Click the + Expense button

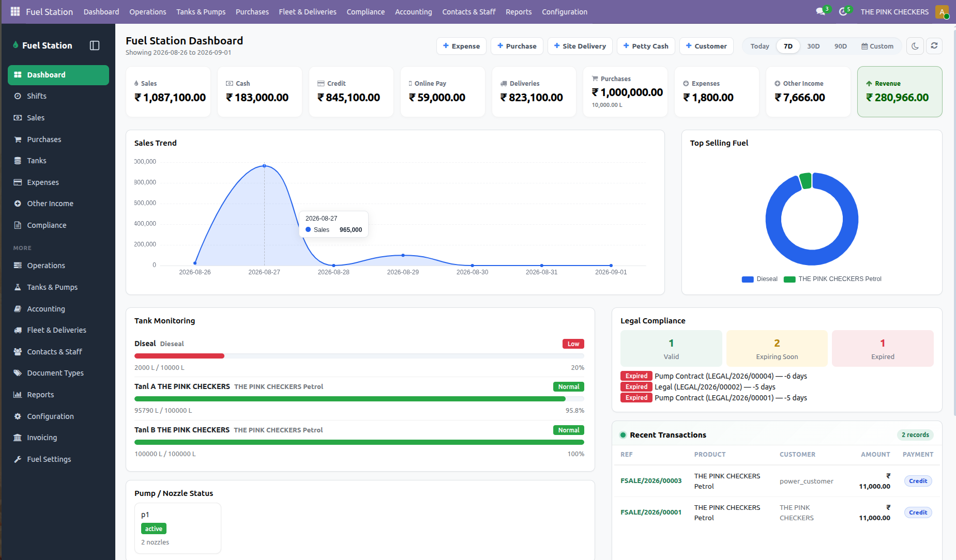pyautogui.click(x=461, y=46)
